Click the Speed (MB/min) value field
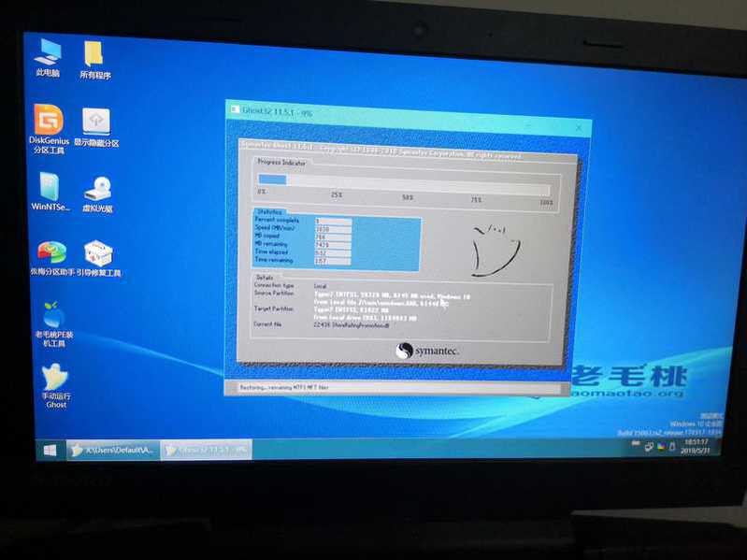 (333, 230)
